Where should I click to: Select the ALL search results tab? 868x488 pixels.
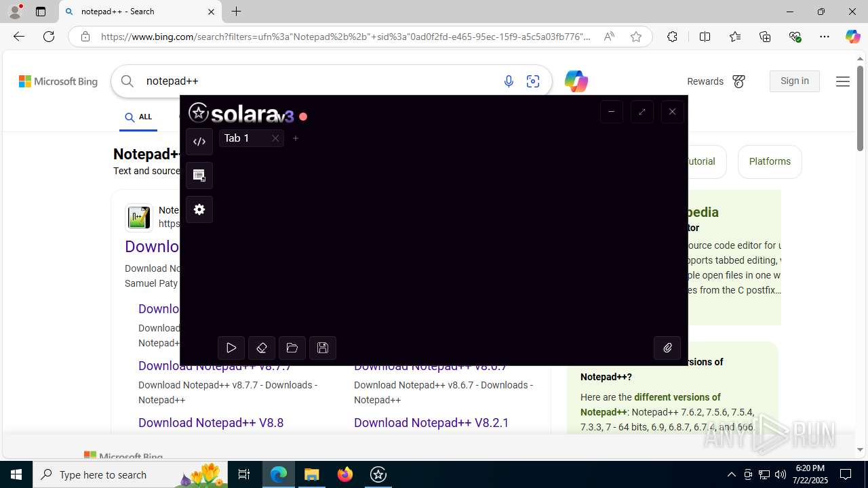pos(138,117)
